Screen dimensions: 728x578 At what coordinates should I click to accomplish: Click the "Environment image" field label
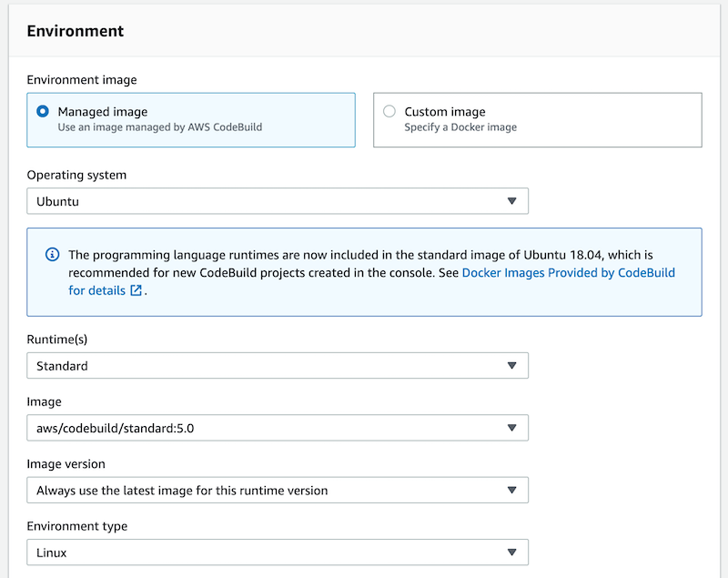(x=82, y=80)
